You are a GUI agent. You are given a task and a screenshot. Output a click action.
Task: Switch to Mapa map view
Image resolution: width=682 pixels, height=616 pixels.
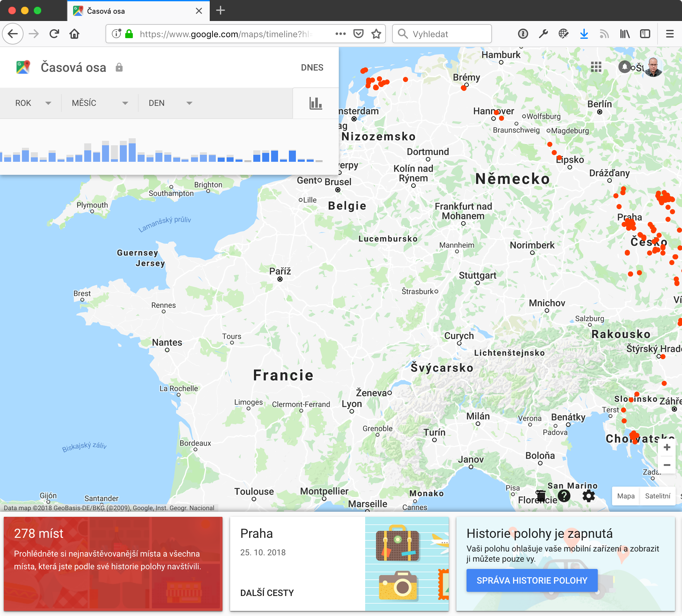(626, 496)
